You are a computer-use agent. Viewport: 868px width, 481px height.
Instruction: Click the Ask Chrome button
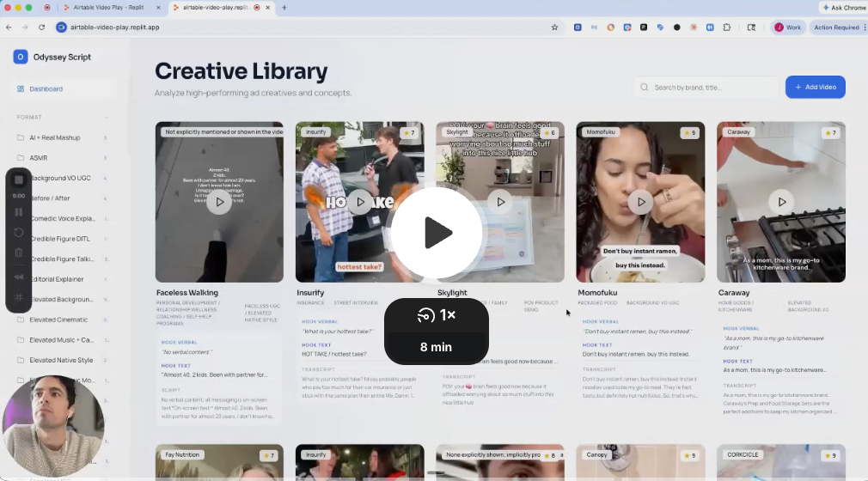(x=844, y=8)
